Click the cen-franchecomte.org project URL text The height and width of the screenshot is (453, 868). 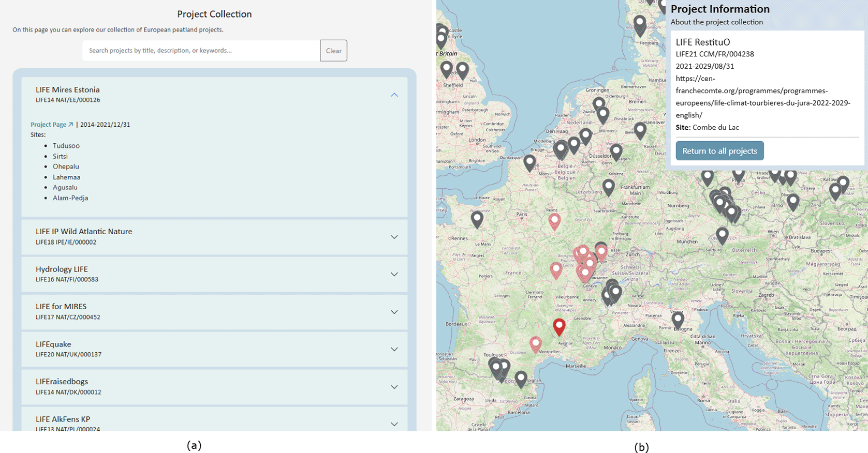[x=763, y=97]
